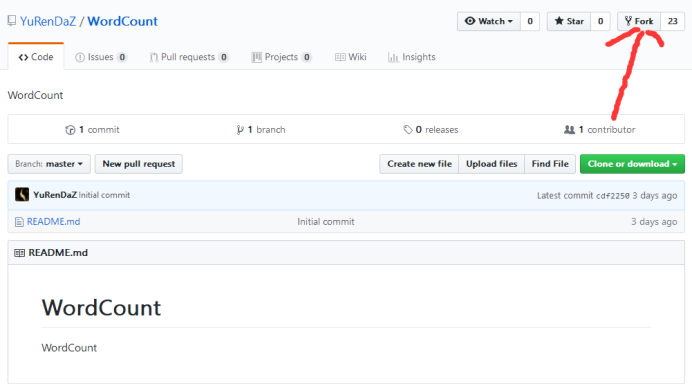Viewport: 692px width, 386px height.
Task: Open the Insights tab
Action: coord(412,57)
